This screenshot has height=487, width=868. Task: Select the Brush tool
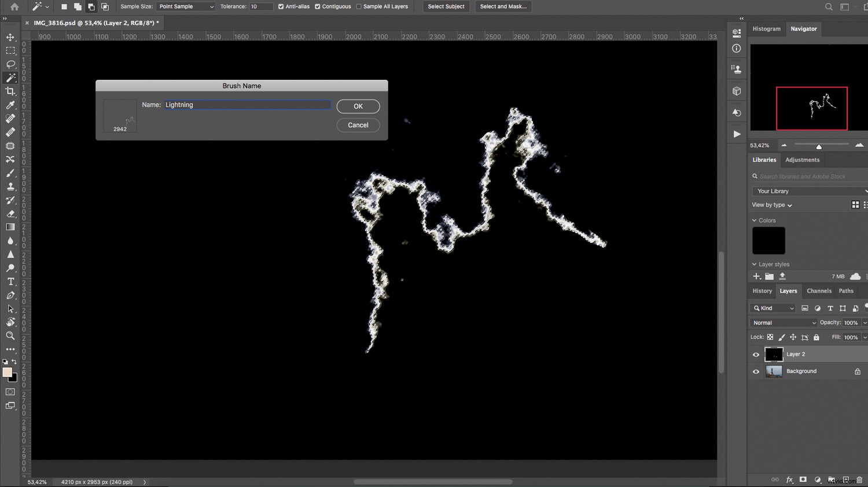tap(10, 172)
